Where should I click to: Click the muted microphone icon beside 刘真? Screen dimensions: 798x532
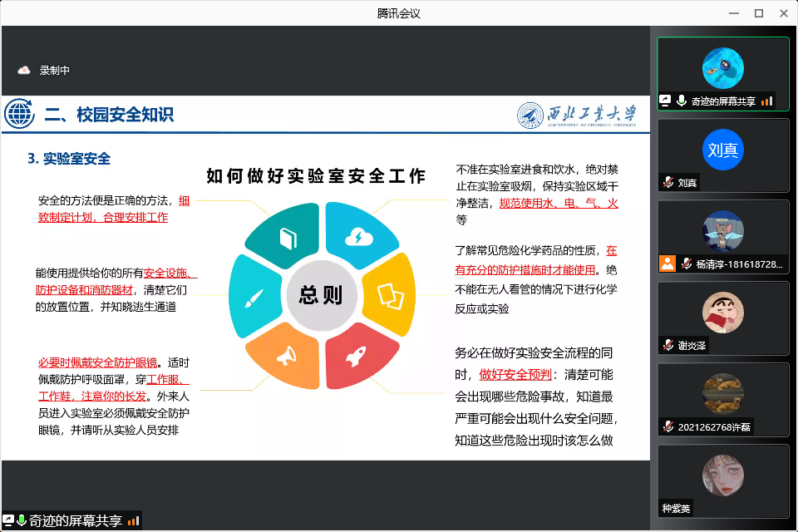(x=667, y=182)
